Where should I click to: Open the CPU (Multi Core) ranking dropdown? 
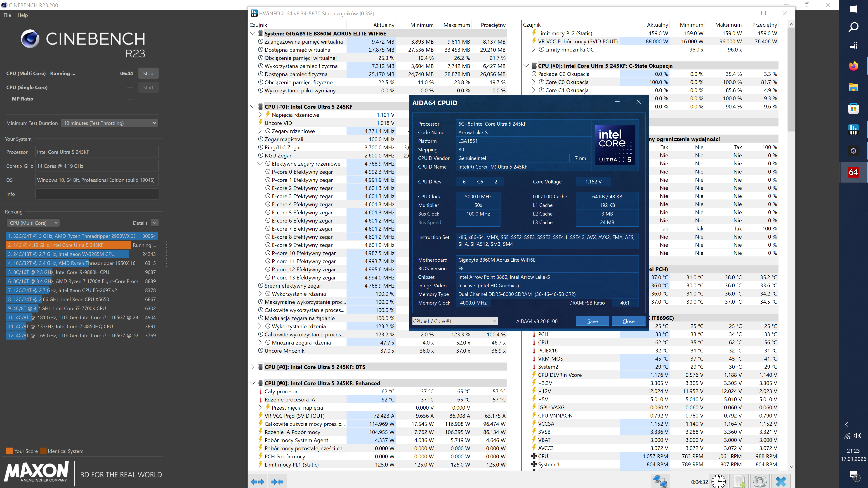(x=33, y=223)
